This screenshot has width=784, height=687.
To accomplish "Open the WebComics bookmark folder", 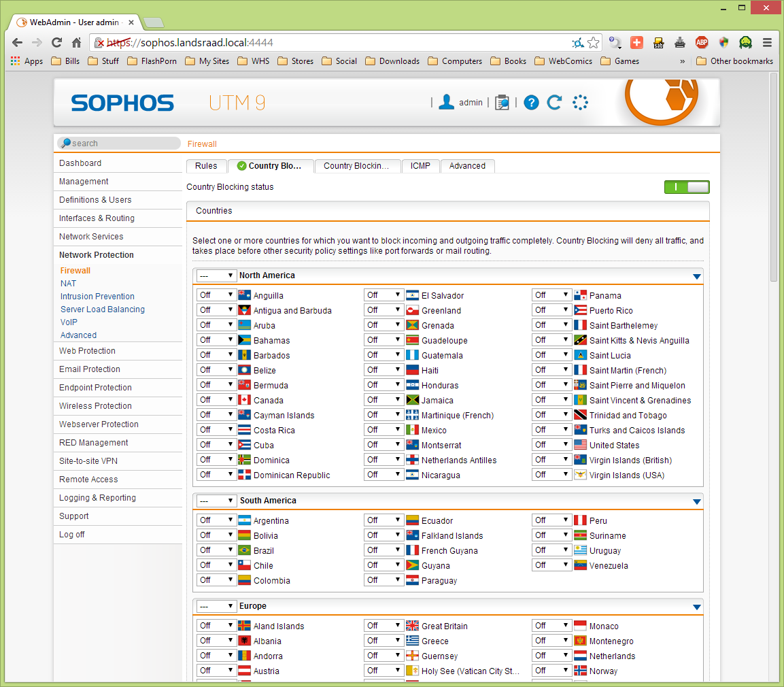I will click(564, 61).
